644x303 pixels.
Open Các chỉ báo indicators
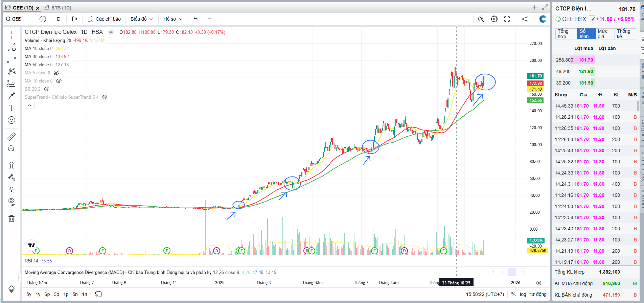[x=104, y=19]
